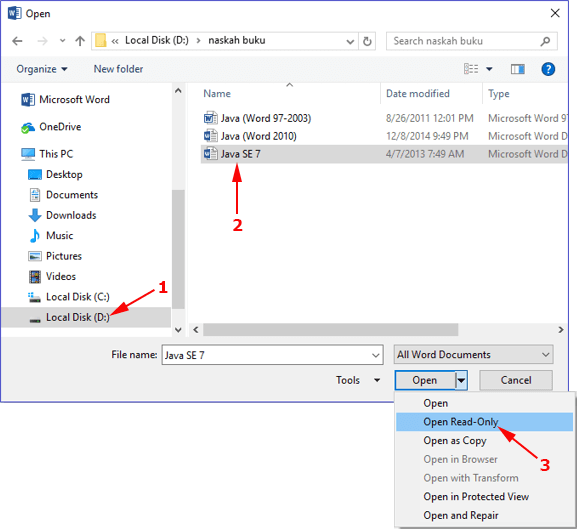The width and height of the screenshot is (577, 529).
Task: Select Microsoft Word in navigation pane
Action: point(66,99)
